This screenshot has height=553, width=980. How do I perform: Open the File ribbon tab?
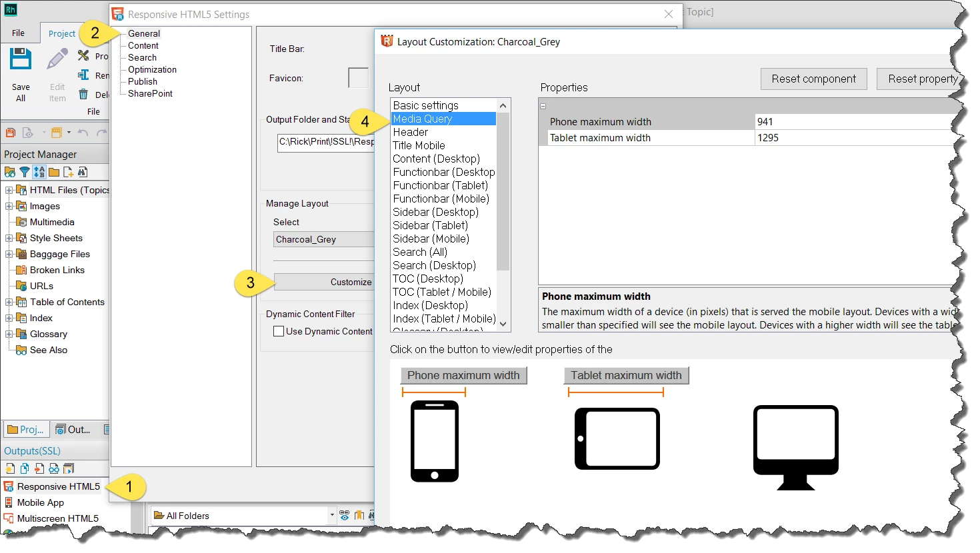pos(19,33)
